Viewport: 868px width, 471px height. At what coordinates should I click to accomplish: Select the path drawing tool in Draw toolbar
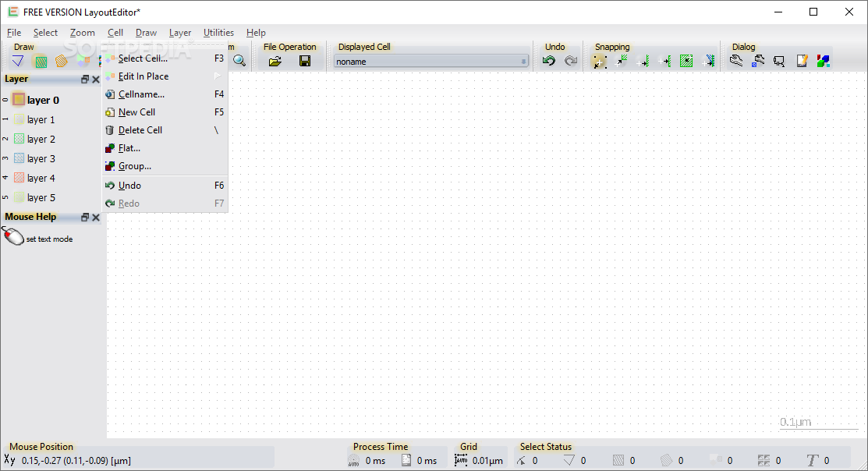coord(18,61)
